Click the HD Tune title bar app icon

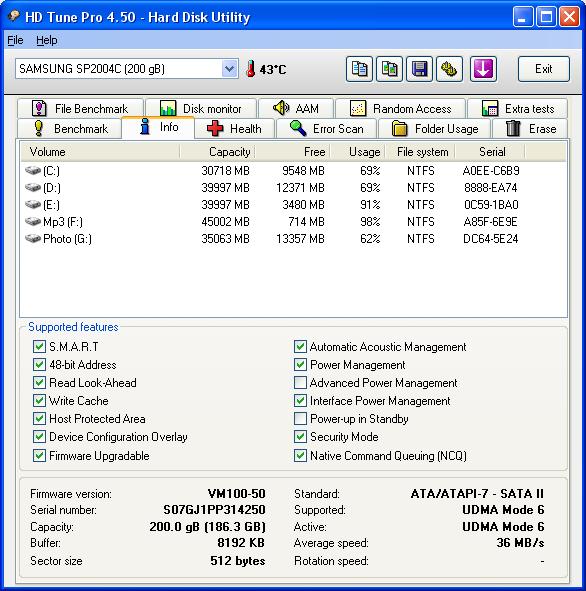[x=14, y=16]
